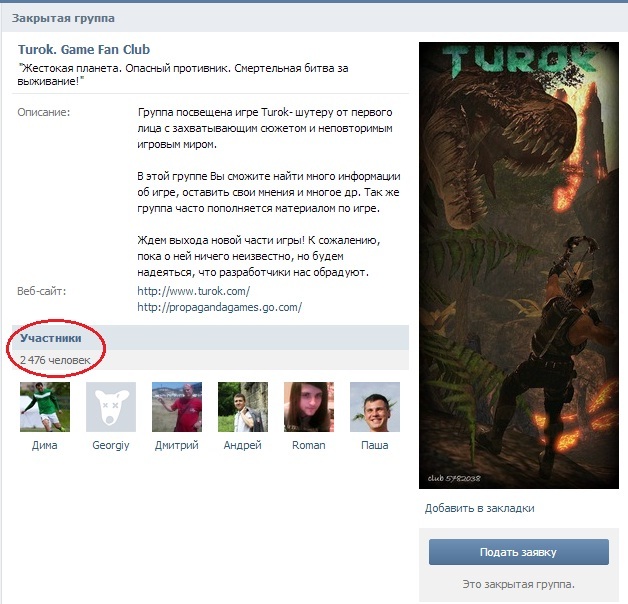Open the Turok group cover image
The width and height of the screenshot is (628, 604).
point(519,265)
